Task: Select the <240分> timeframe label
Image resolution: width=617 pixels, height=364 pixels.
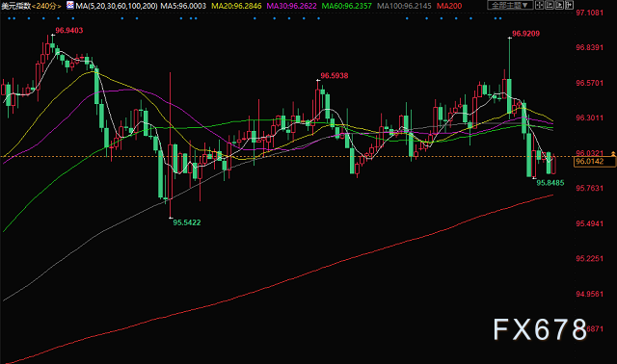Action: point(46,6)
